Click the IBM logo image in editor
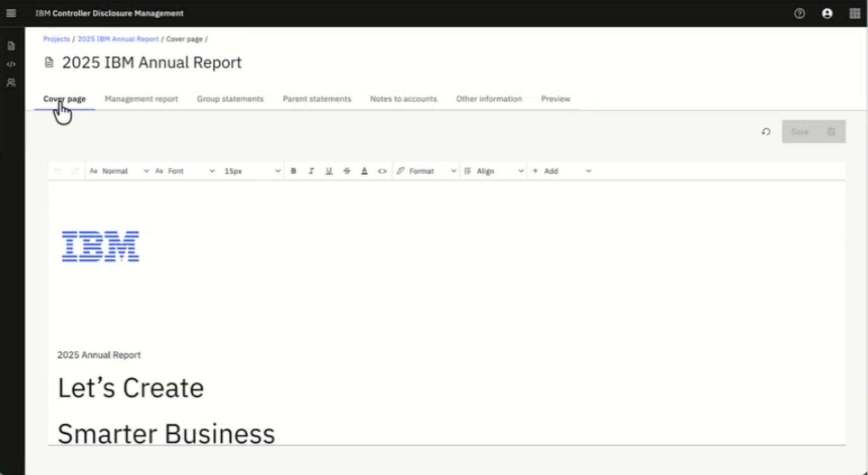868x475 pixels. coord(100,246)
